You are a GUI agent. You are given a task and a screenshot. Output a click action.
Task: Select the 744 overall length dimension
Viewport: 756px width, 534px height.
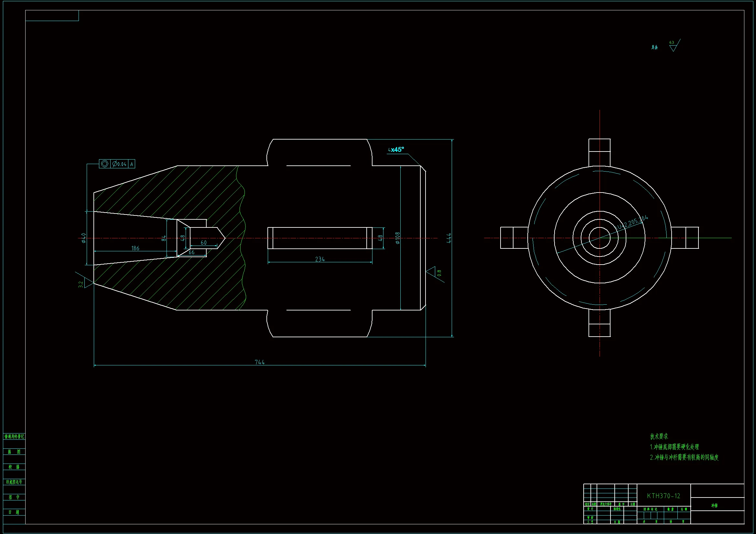pyautogui.click(x=259, y=362)
